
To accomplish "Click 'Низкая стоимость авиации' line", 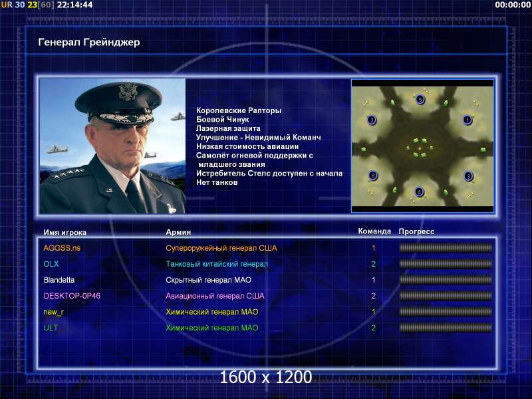I will pyautogui.click(x=247, y=146).
